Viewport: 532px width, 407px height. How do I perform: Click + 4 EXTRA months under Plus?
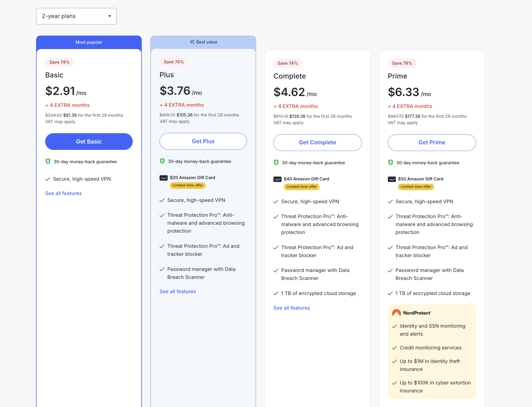point(182,105)
